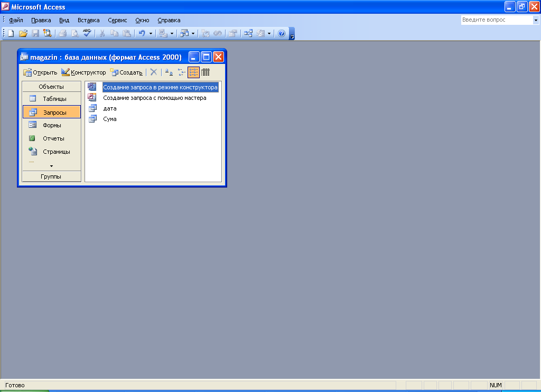This screenshot has width=541, height=392.
Task: Click the New object icon
Action: pyautogui.click(x=260, y=33)
